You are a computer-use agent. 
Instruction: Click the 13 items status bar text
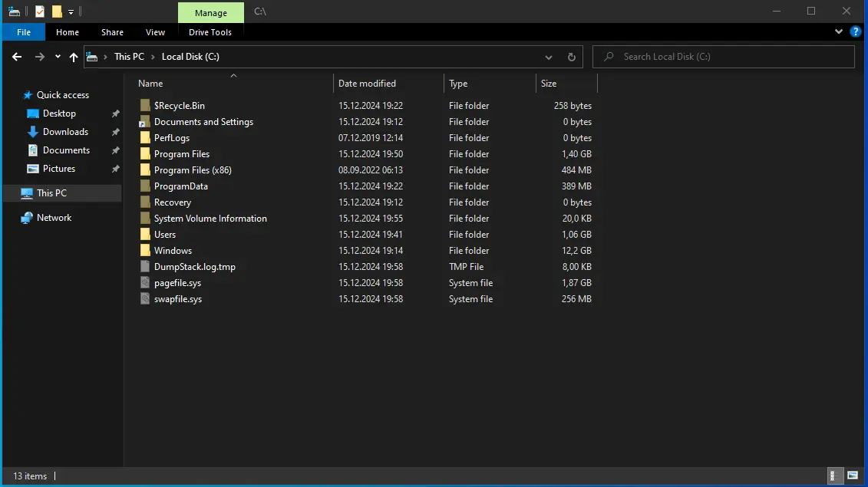[30, 476]
